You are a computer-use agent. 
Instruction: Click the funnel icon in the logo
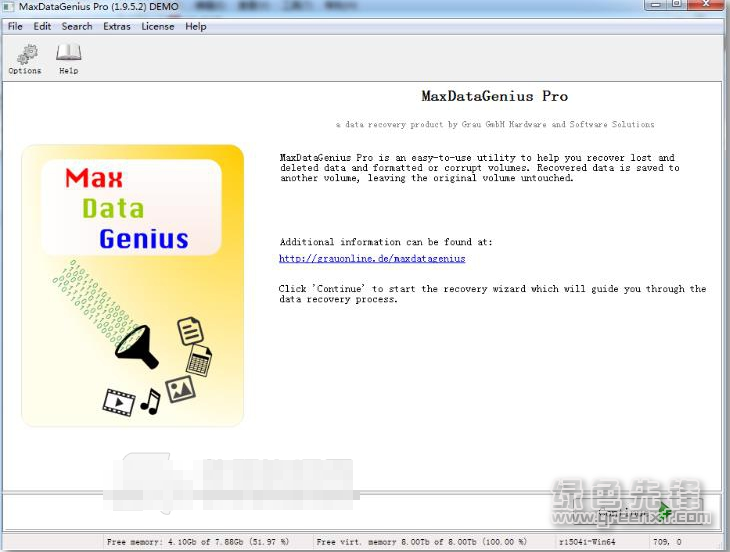click(137, 347)
